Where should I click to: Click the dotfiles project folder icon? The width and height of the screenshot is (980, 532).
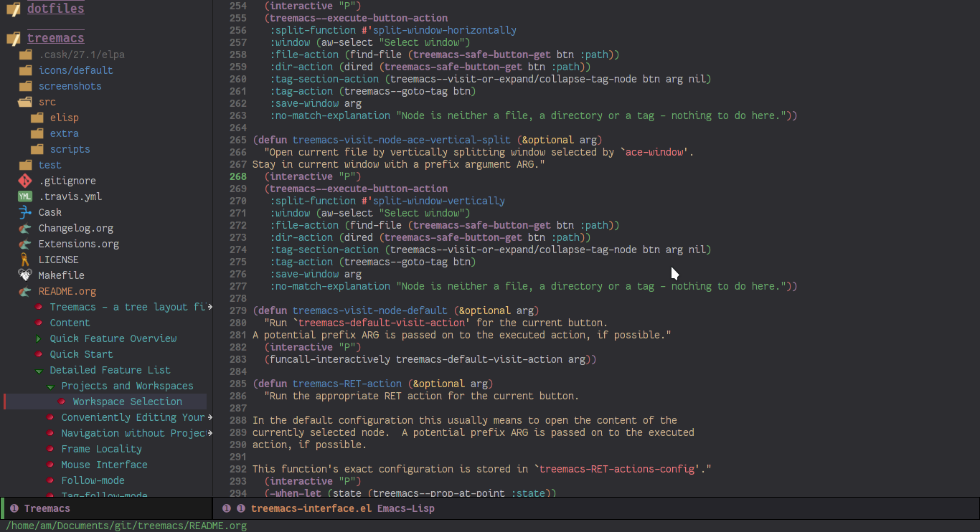tap(12, 9)
